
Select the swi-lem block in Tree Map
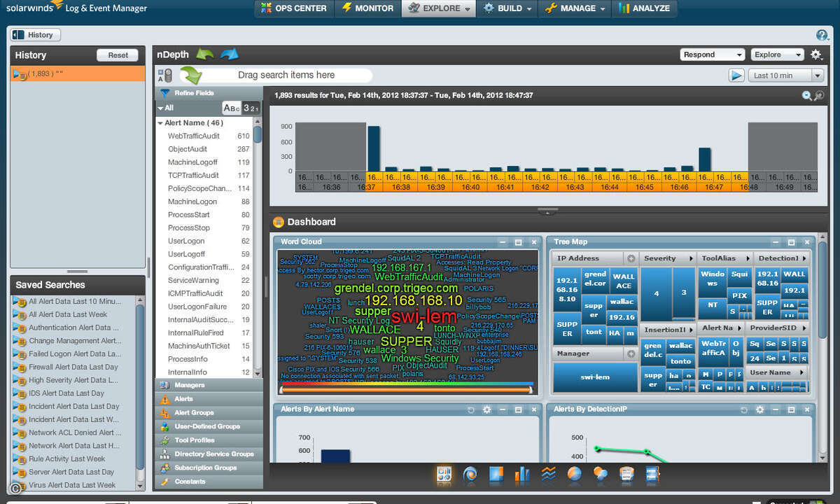tap(595, 377)
